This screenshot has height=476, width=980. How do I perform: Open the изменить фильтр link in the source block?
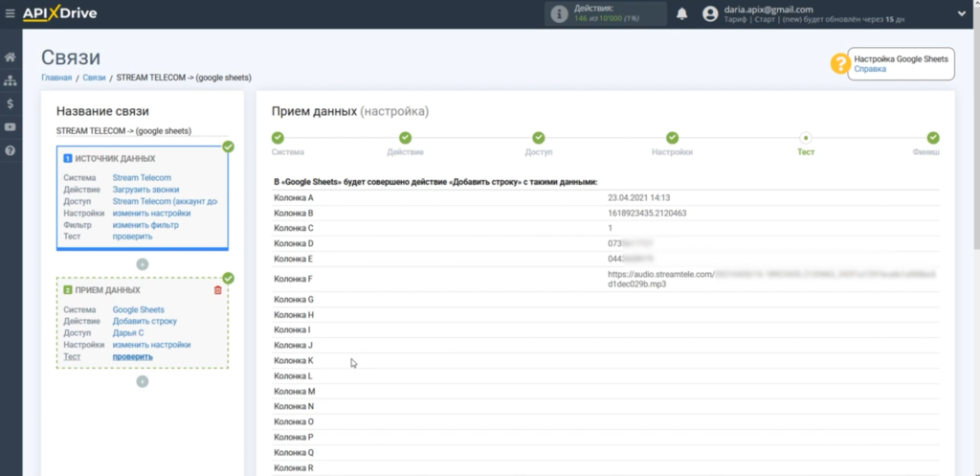(x=145, y=224)
